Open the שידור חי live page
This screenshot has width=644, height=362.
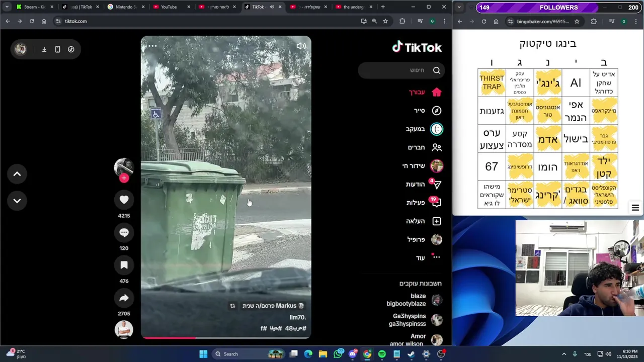(423, 166)
